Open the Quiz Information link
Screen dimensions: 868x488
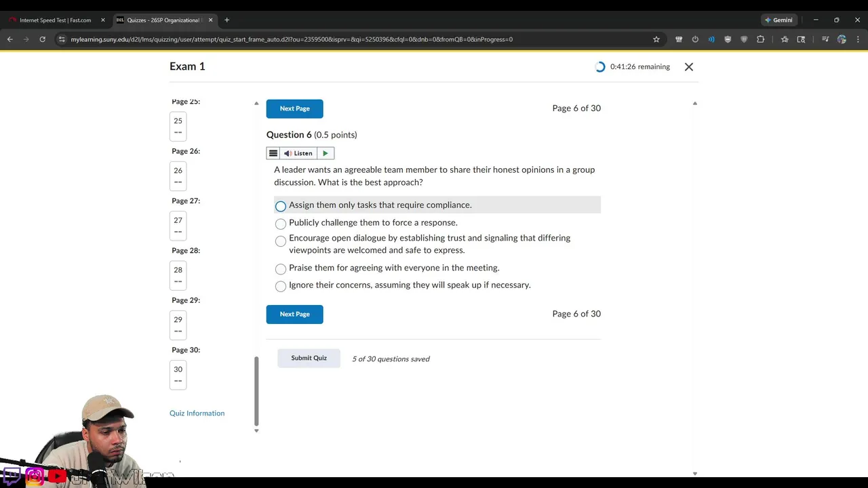pos(197,413)
